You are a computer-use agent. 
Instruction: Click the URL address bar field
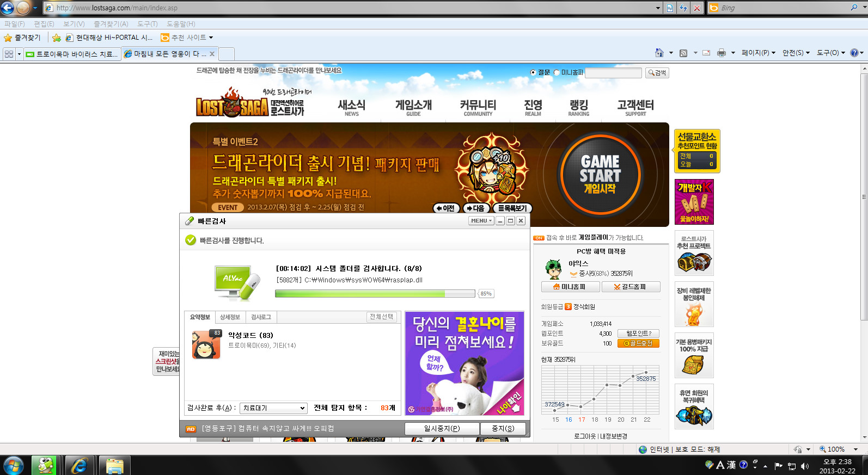click(349, 8)
